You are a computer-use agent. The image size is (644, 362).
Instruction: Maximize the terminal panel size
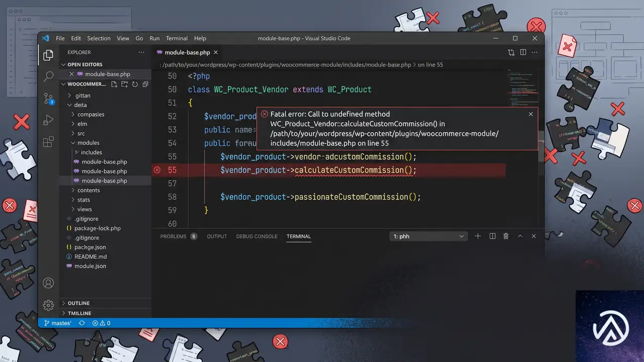(520, 236)
